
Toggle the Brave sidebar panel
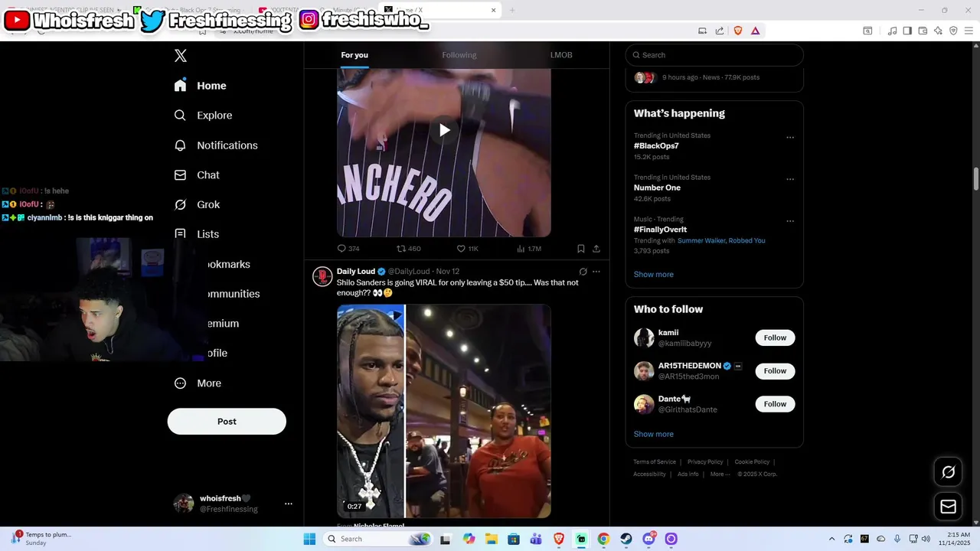[x=907, y=31]
